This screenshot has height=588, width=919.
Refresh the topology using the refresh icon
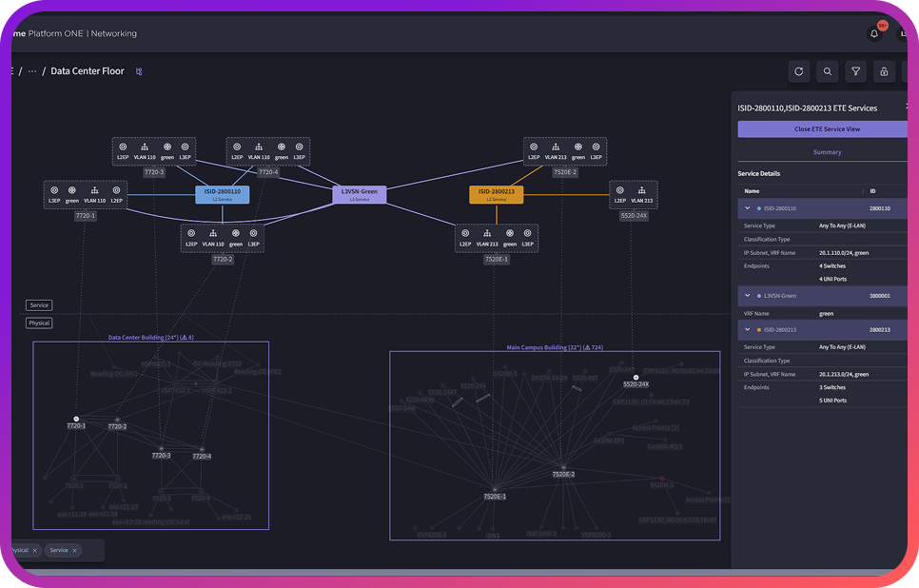click(x=798, y=71)
